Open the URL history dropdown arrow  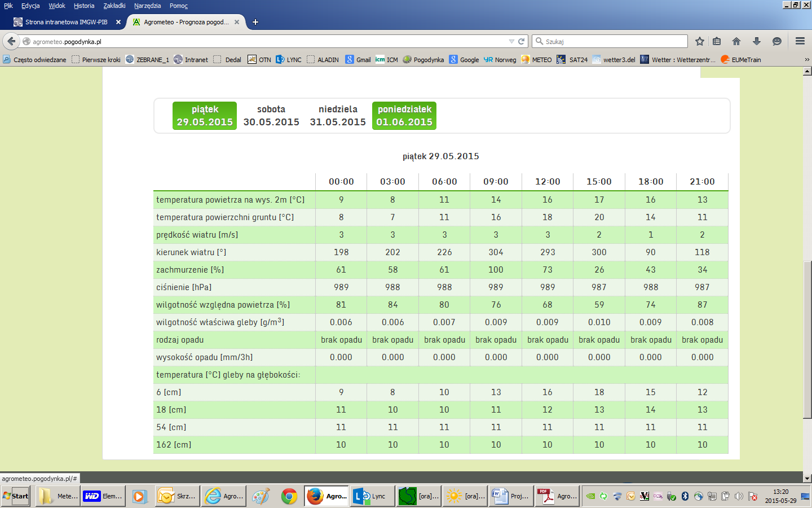pos(511,41)
